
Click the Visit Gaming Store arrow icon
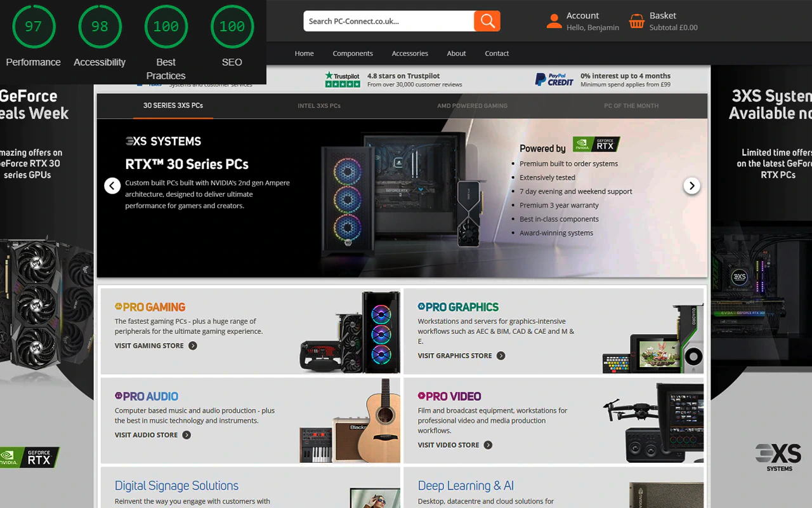tap(193, 346)
